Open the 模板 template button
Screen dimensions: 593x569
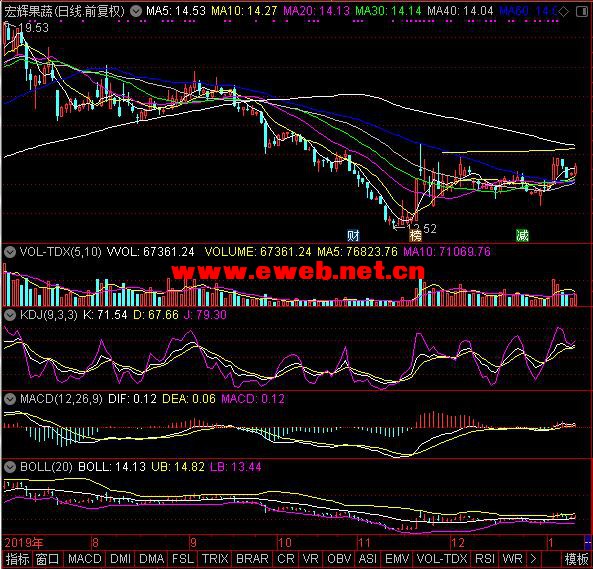(576, 559)
